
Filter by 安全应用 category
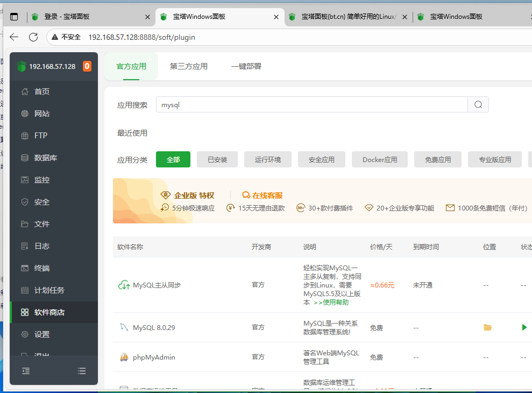[321, 159]
